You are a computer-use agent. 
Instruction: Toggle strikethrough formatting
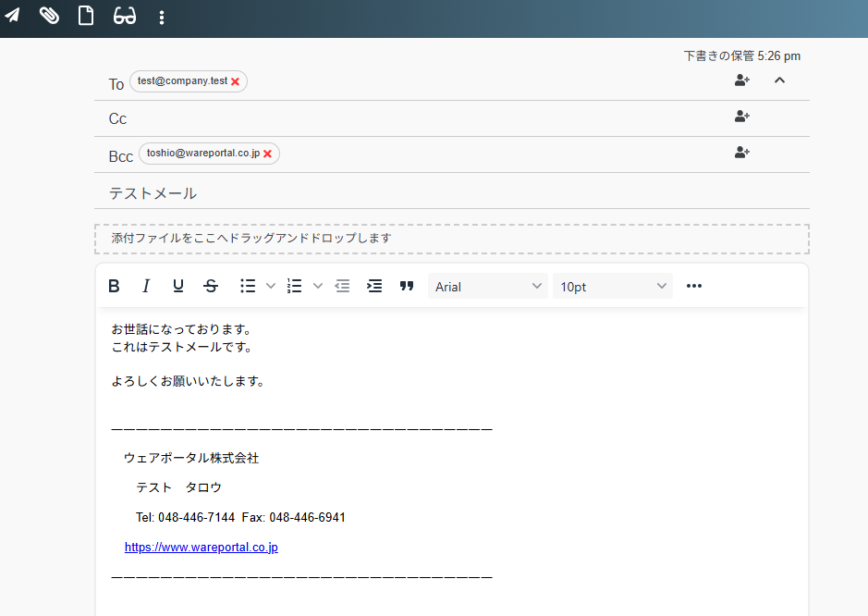click(x=211, y=286)
